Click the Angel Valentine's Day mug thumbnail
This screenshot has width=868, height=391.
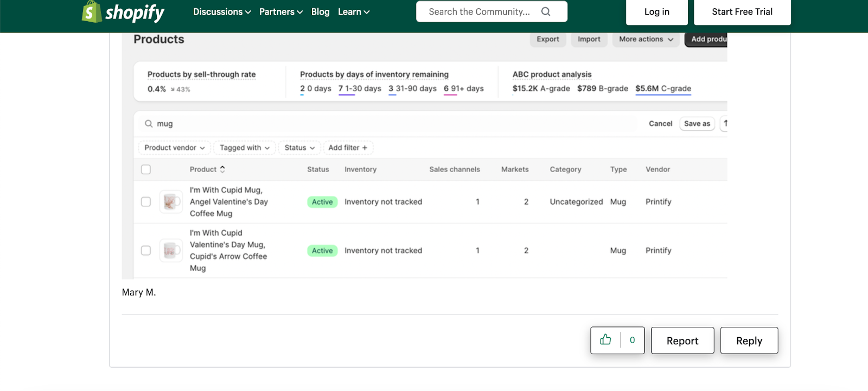point(171,201)
